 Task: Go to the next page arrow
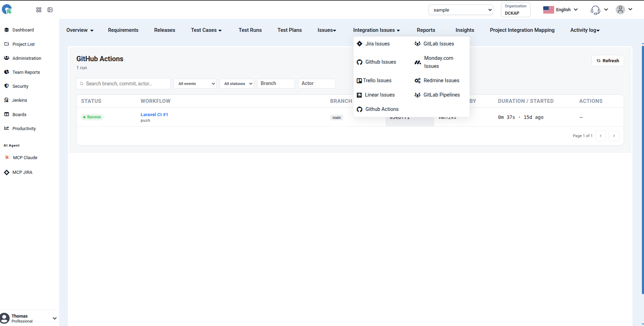tap(614, 136)
